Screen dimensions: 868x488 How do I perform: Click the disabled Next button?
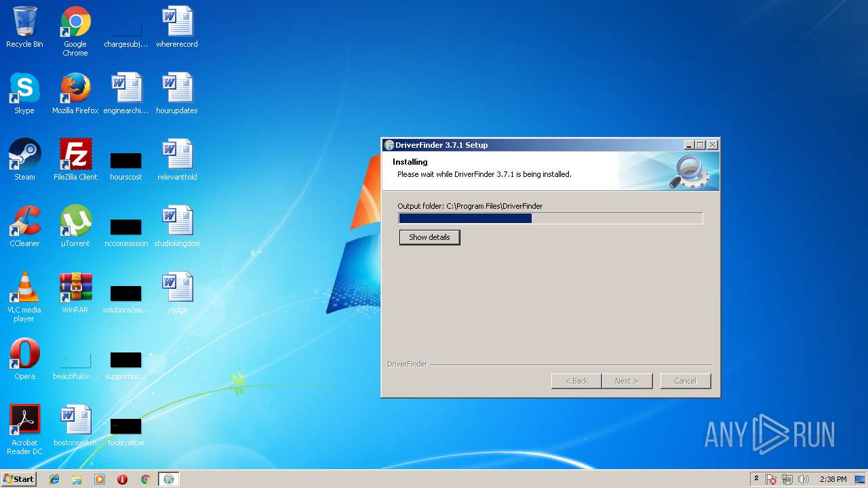627,381
